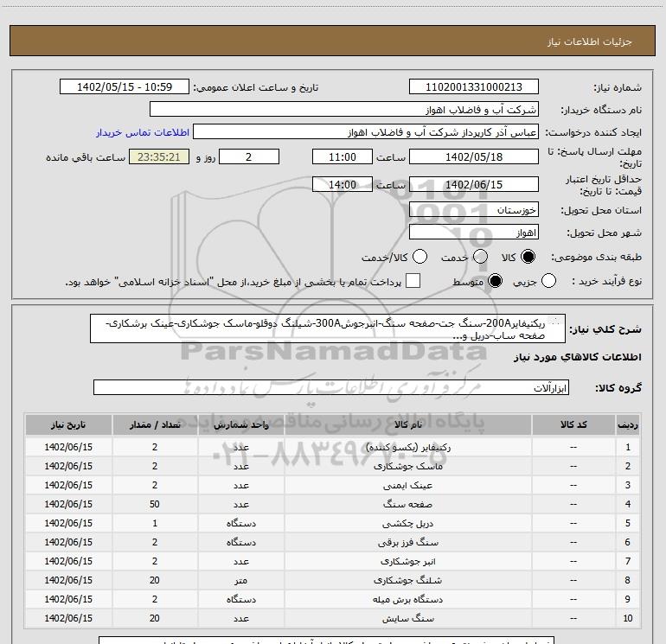Click the buyer organization name field

click(344, 109)
